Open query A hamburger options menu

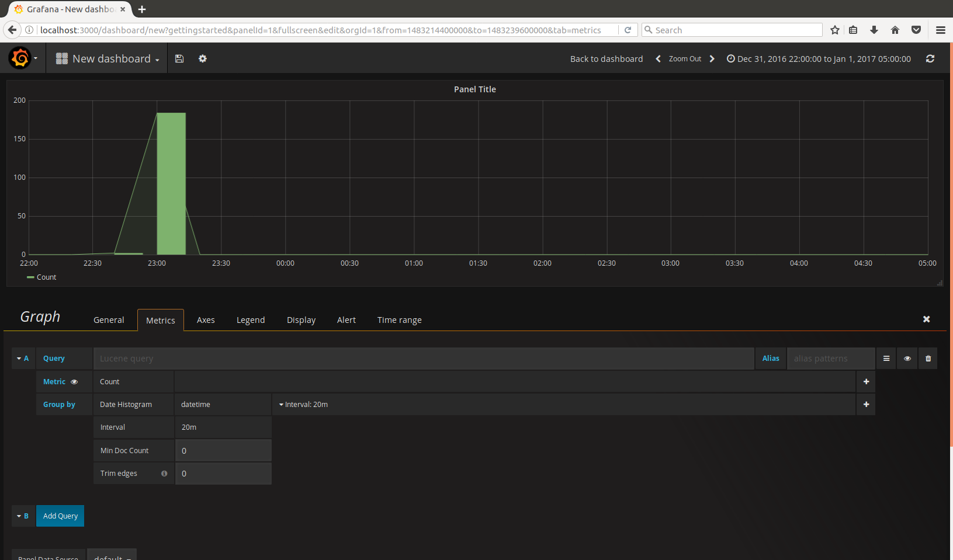[886, 359]
